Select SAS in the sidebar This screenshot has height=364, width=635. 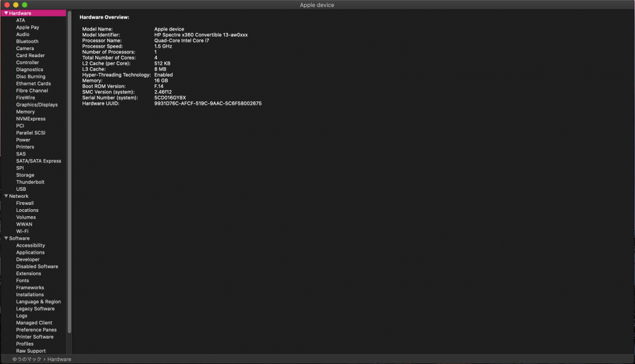click(x=21, y=154)
